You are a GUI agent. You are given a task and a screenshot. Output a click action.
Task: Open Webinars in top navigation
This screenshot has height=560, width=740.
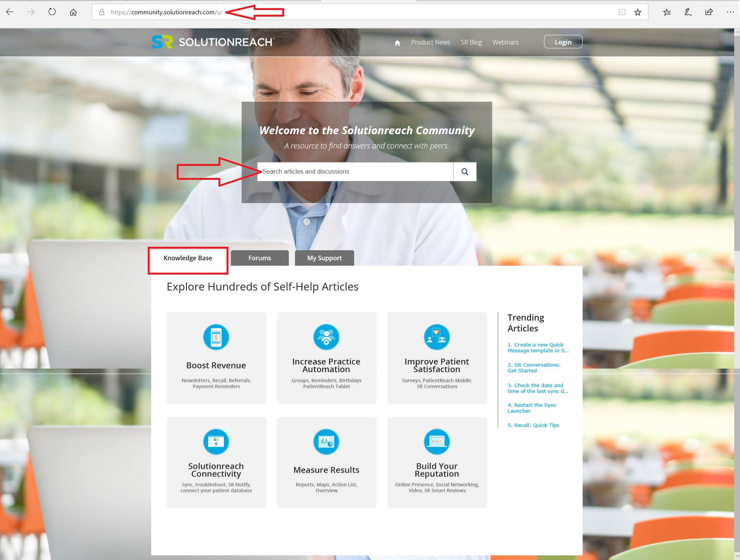pyautogui.click(x=505, y=42)
